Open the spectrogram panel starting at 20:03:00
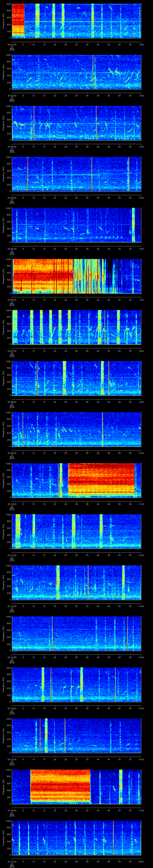Screen dimensions: 153x868 click(76, 123)
